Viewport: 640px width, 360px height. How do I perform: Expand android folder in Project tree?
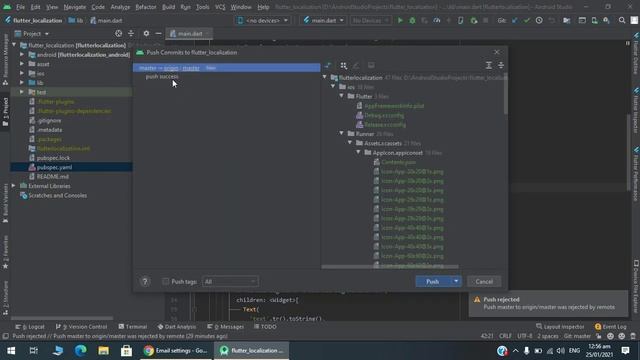[x=22, y=54]
